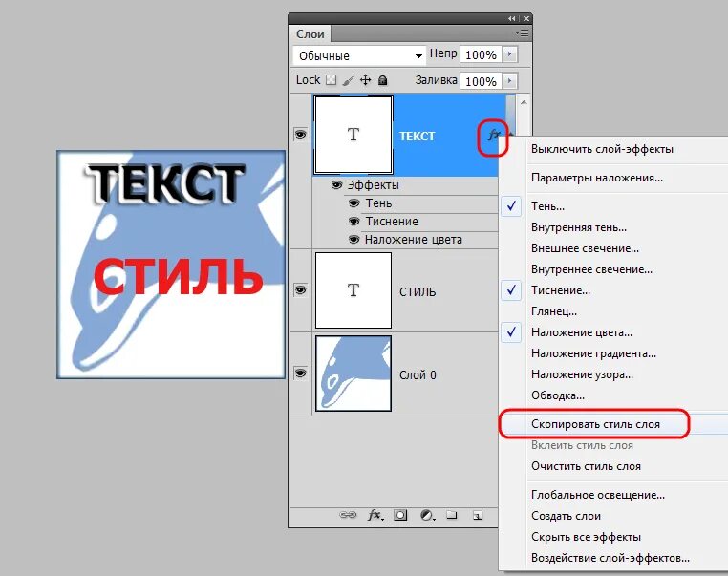Choose Внутреннее свечение... menu item
This screenshot has width=728, height=576.
tap(591, 269)
